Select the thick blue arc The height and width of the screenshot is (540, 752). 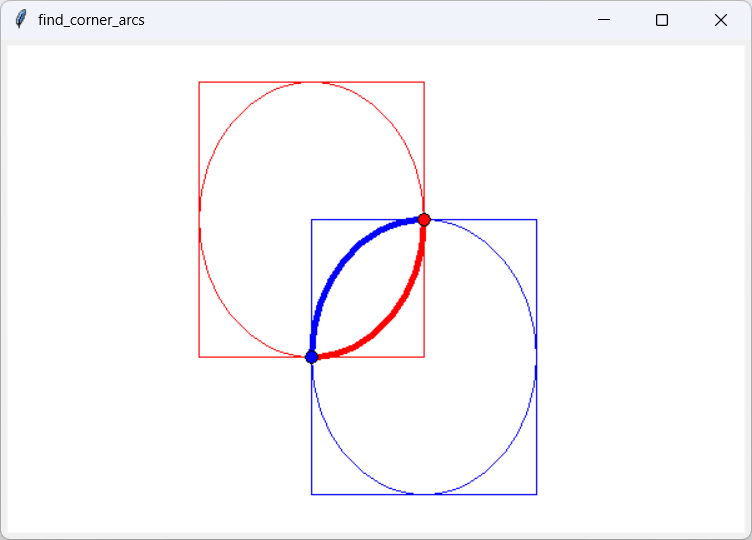point(343,262)
